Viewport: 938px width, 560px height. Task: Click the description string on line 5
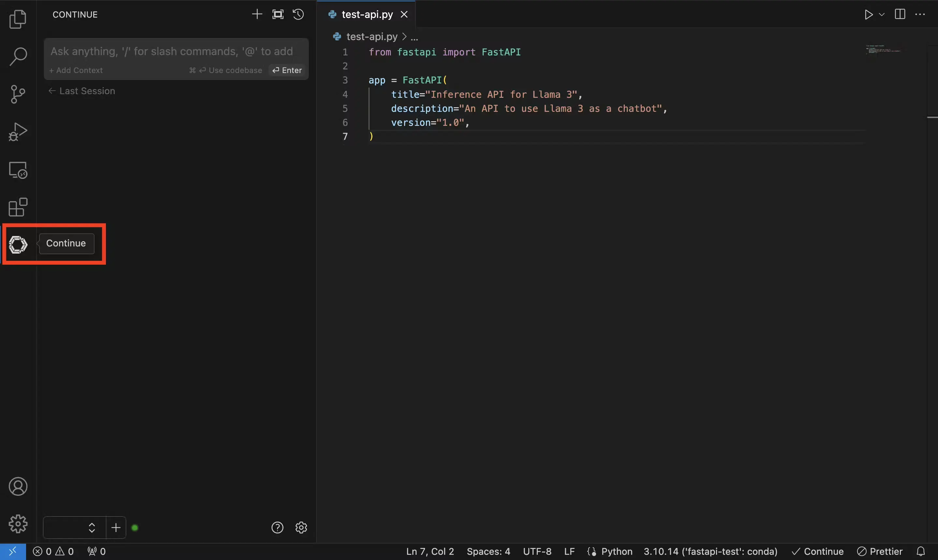(561, 109)
